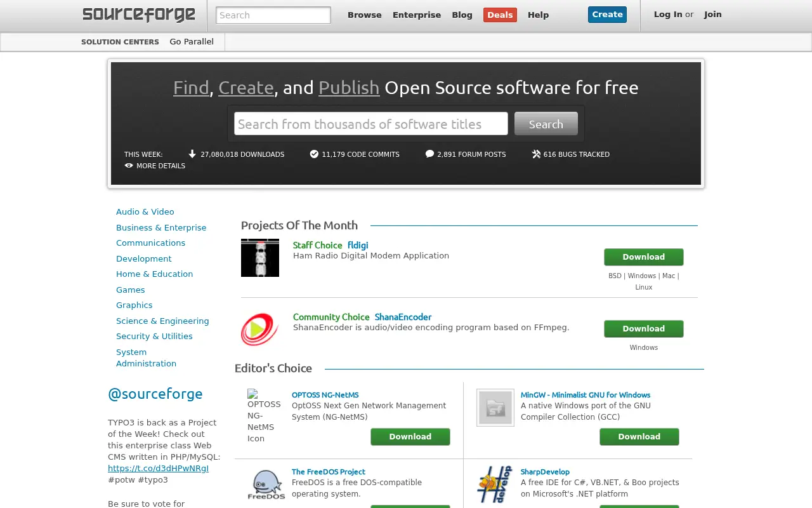
Task: Open the Go Parallel solution center
Action: pyautogui.click(x=192, y=42)
